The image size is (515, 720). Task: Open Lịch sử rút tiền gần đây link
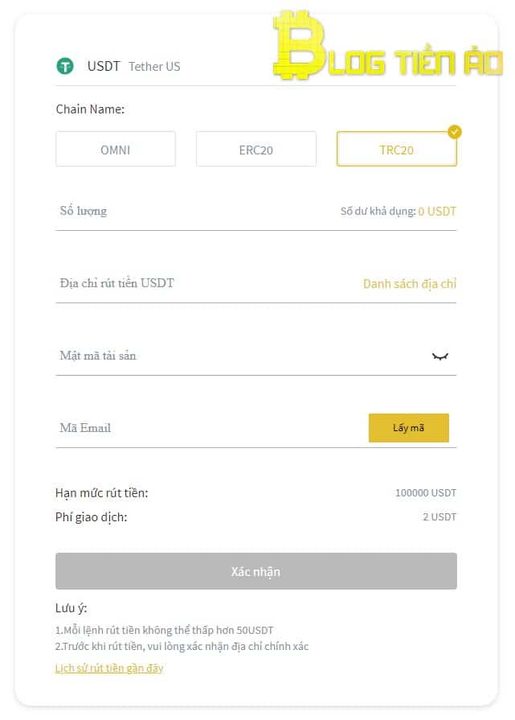109,668
